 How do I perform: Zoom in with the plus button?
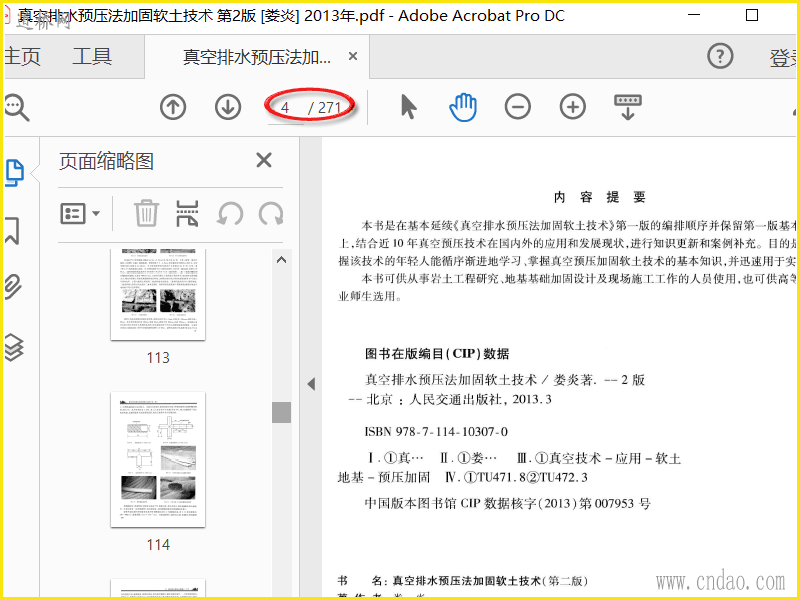(572, 107)
